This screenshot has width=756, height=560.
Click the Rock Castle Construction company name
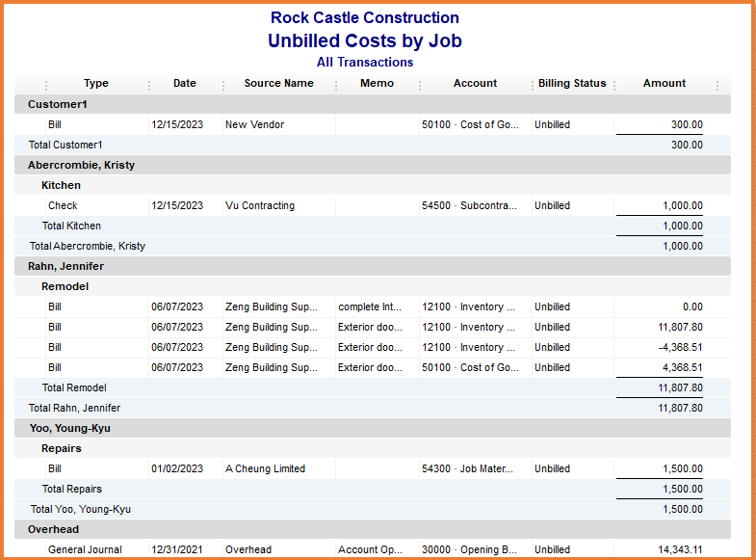364,18
